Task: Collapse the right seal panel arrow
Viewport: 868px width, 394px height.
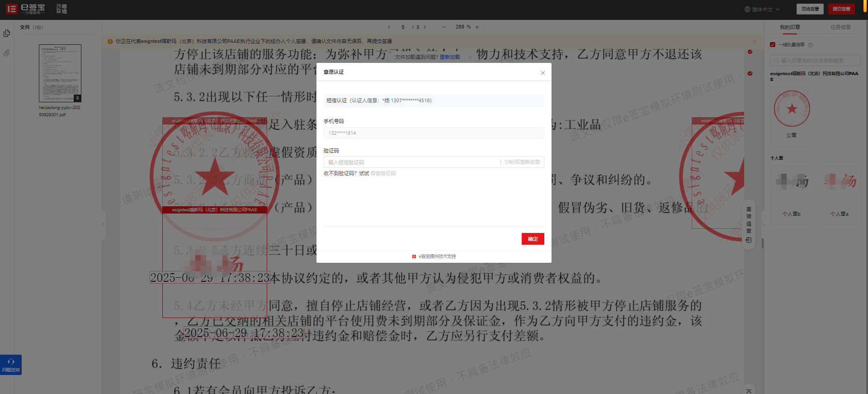Action: [x=763, y=225]
